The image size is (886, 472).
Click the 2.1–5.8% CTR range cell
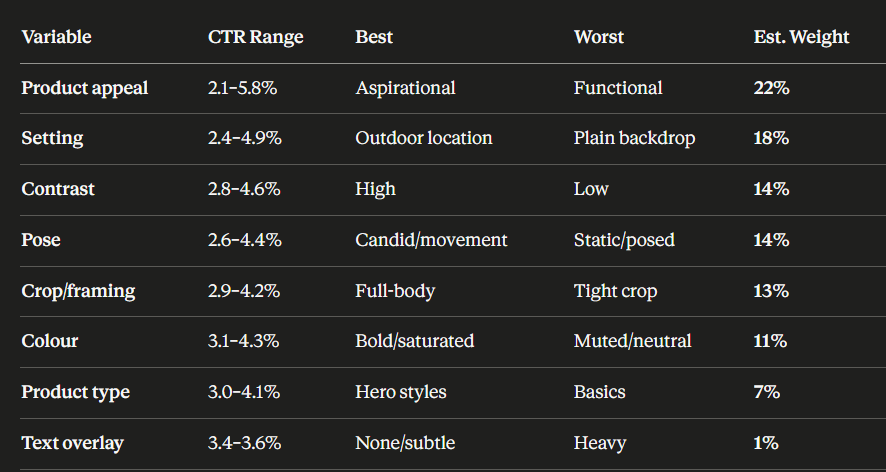(x=242, y=88)
